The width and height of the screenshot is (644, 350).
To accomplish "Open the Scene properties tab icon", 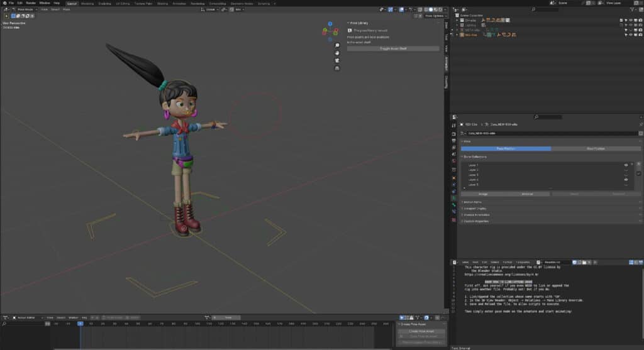I will [x=454, y=155].
